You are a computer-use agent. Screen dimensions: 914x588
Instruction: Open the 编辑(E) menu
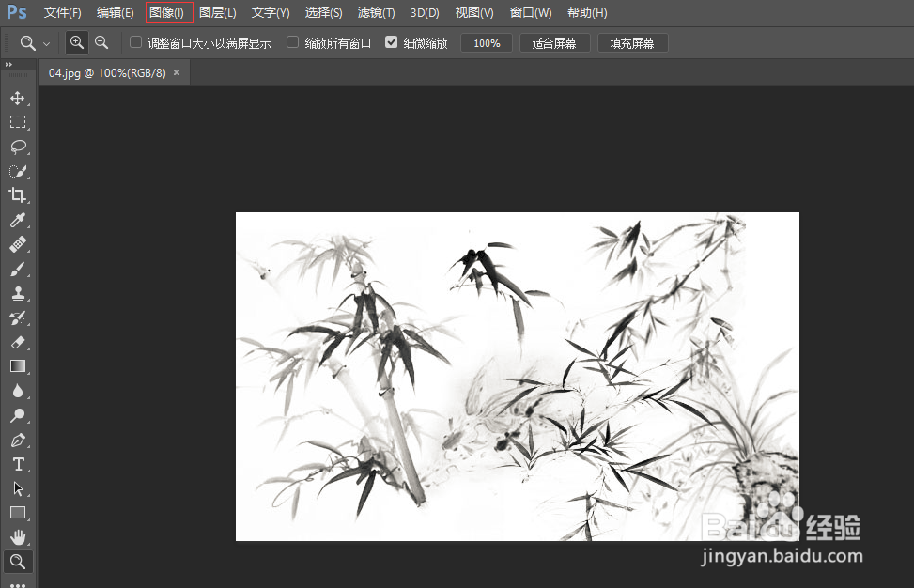coord(115,13)
